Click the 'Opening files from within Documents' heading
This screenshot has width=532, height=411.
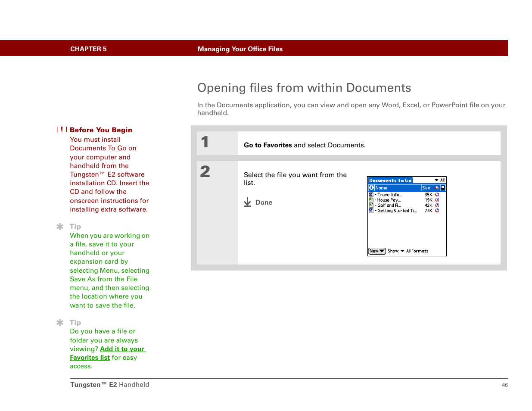(x=304, y=88)
